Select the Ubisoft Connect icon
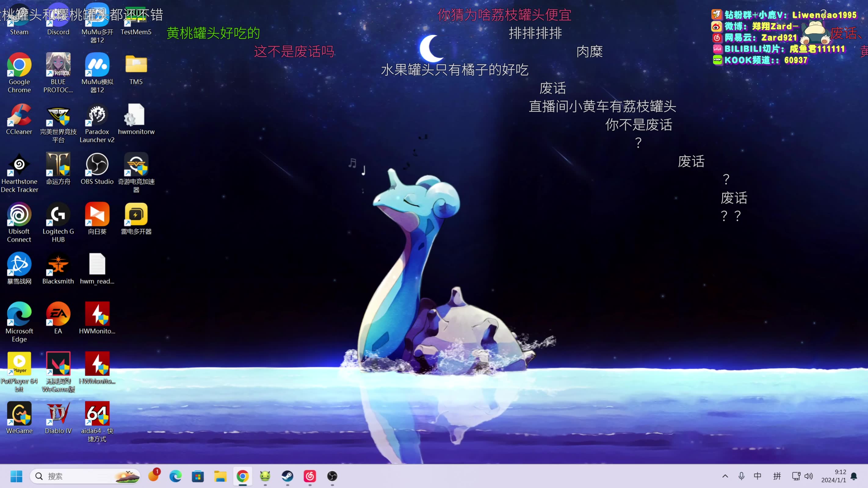Screen dimensions: 868x488 point(19,222)
